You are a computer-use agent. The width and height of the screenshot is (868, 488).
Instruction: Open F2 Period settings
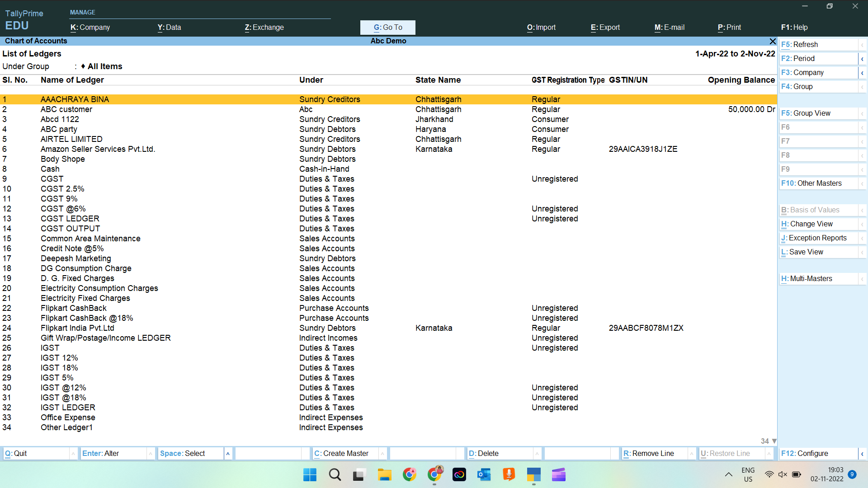click(x=819, y=58)
